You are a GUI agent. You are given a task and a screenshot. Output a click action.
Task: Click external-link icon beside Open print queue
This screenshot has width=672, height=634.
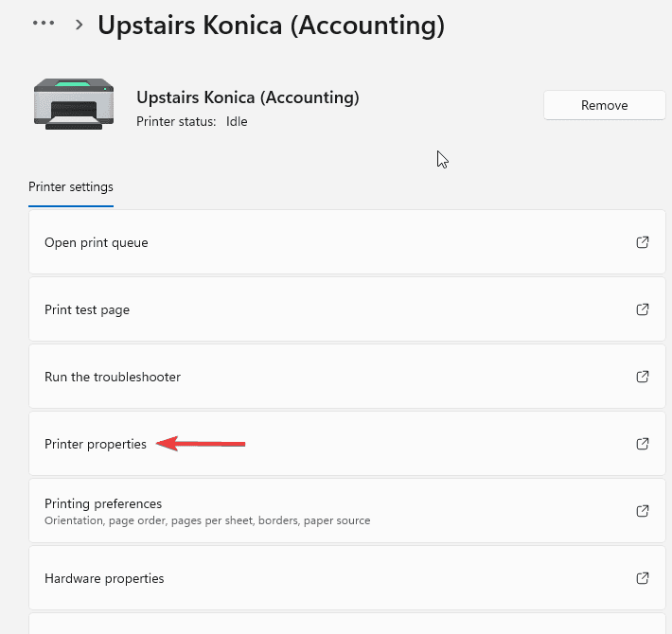[643, 242]
